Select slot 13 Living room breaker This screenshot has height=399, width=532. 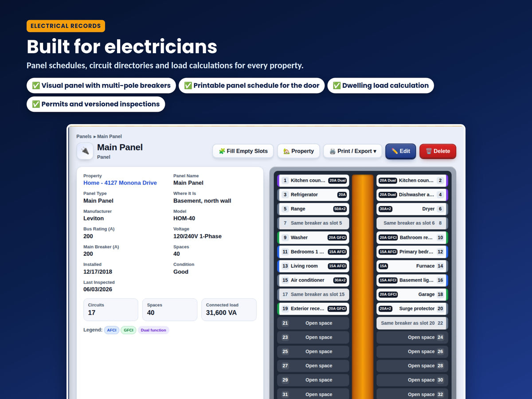313,266
